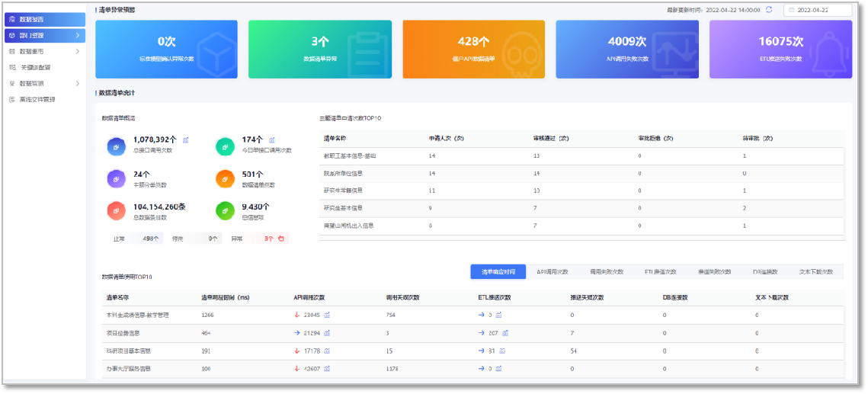Click the blue round icon for 总接口调用次数
Screen dimensions: 868x394
[x=116, y=146]
